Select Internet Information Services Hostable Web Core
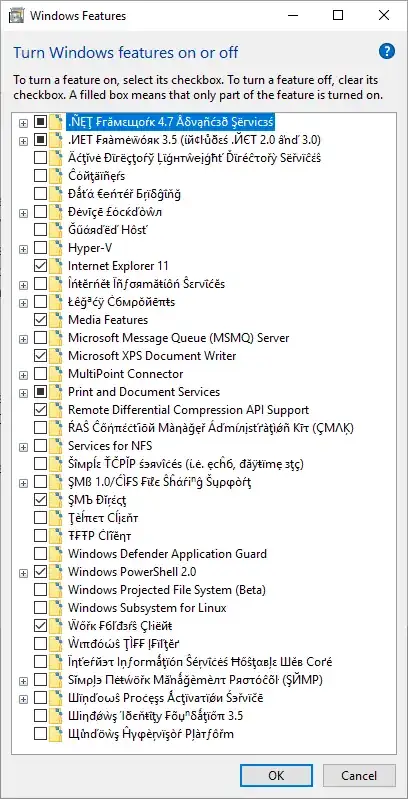The image size is (408, 799). 200,662
